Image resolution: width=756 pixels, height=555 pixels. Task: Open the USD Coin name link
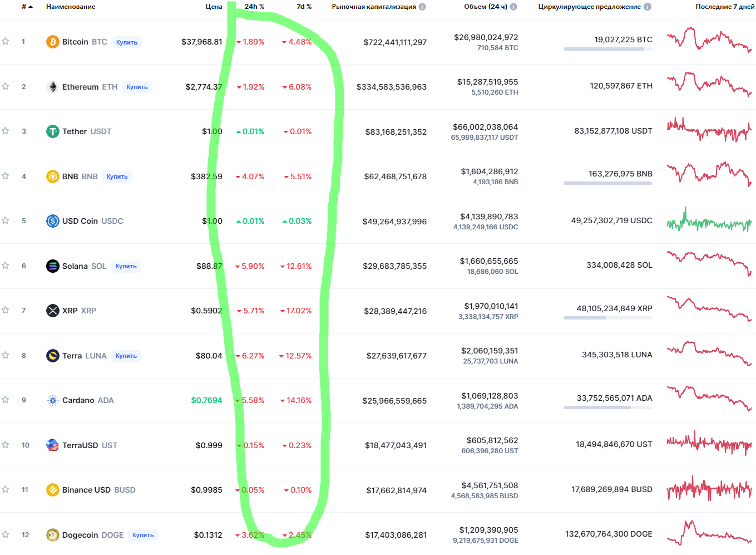[x=80, y=221]
